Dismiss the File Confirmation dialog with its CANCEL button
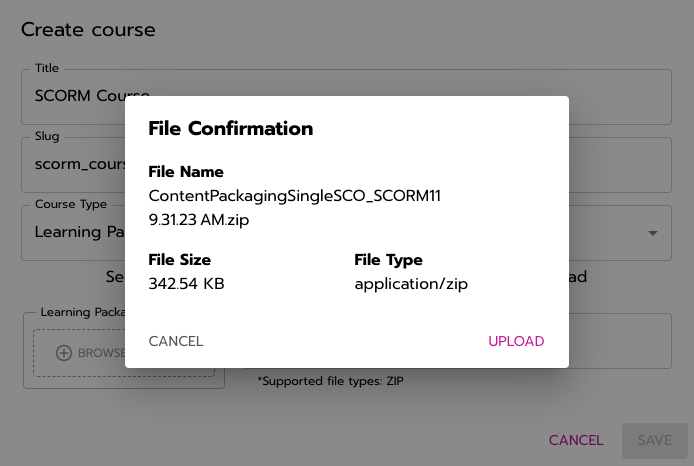This screenshot has width=694, height=466. click(x=176, y=341)
